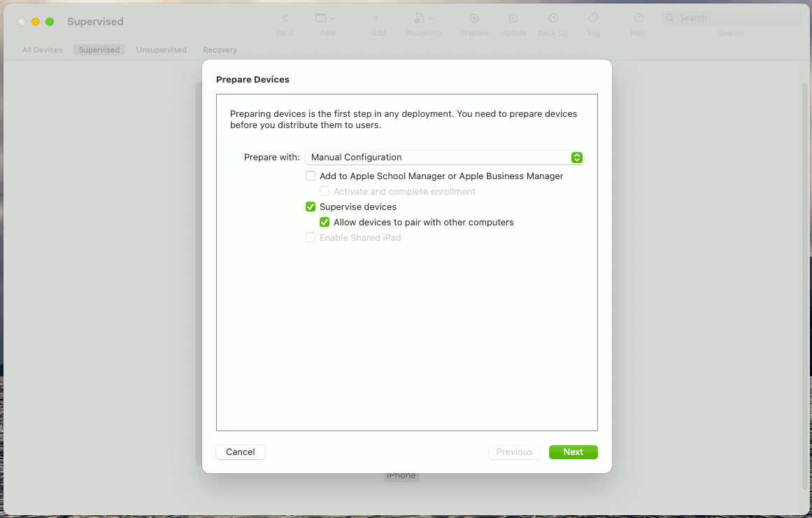This screenshot has width=812, height=518.
Task: Click the Back navigation arrow
Action: (x=285, y=17)
